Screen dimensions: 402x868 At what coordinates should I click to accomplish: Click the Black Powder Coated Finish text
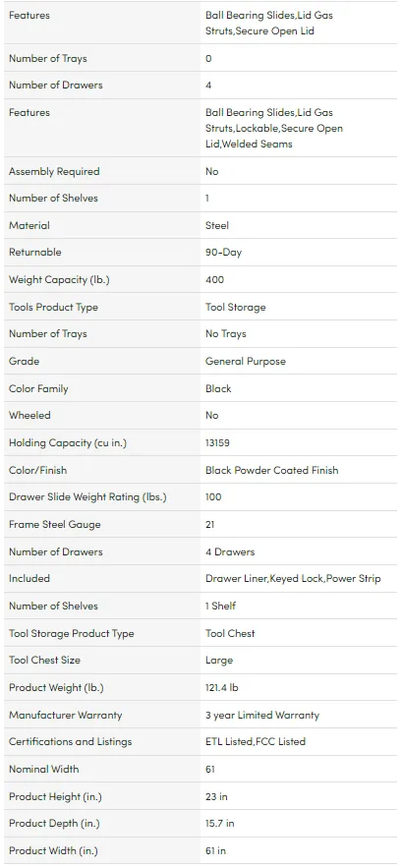click(x=272, y=470)
